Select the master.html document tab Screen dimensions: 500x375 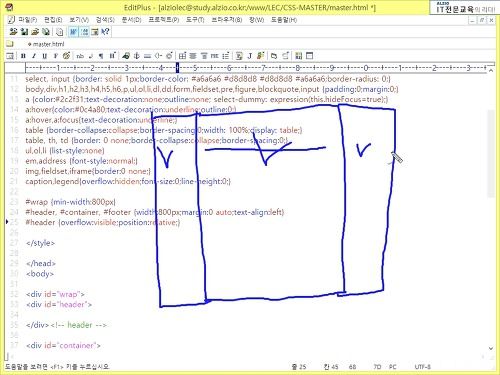tap(46, 44)
